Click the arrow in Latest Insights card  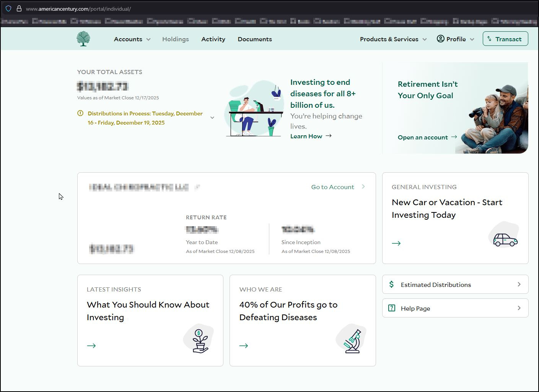coord(91,346)
